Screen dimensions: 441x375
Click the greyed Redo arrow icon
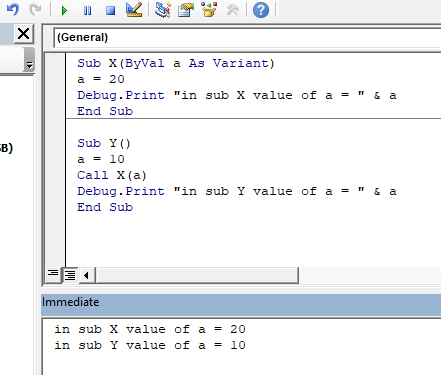[35, 10]
